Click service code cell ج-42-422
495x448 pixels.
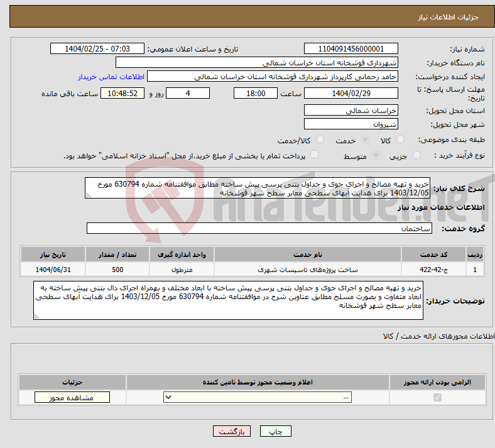[x=434, y=270]
